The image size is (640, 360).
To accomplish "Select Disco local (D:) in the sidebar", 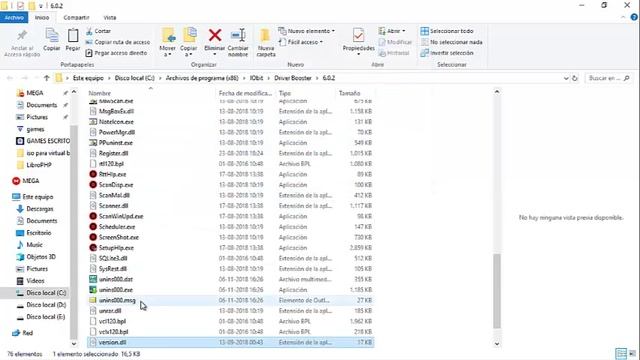I will tap(46, 305).
